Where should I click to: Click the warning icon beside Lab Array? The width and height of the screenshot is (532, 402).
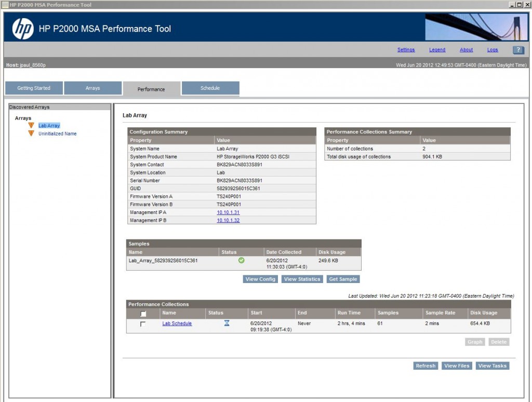31,126
